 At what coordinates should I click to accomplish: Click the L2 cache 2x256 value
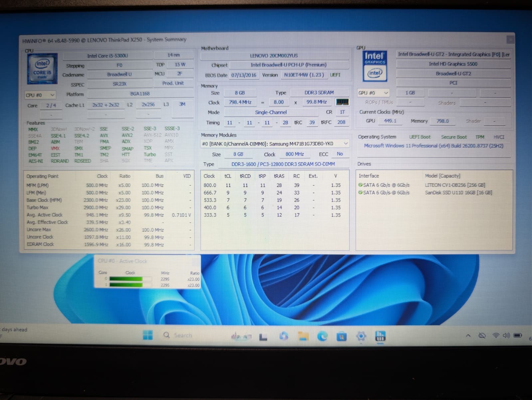(148, 104)
